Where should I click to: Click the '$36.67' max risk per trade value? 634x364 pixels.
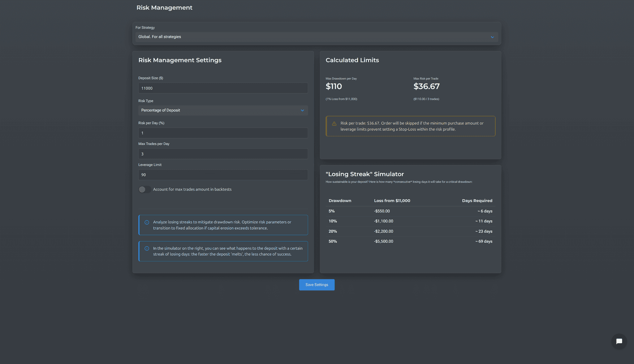pyautogui.click(x=426, y=86)
